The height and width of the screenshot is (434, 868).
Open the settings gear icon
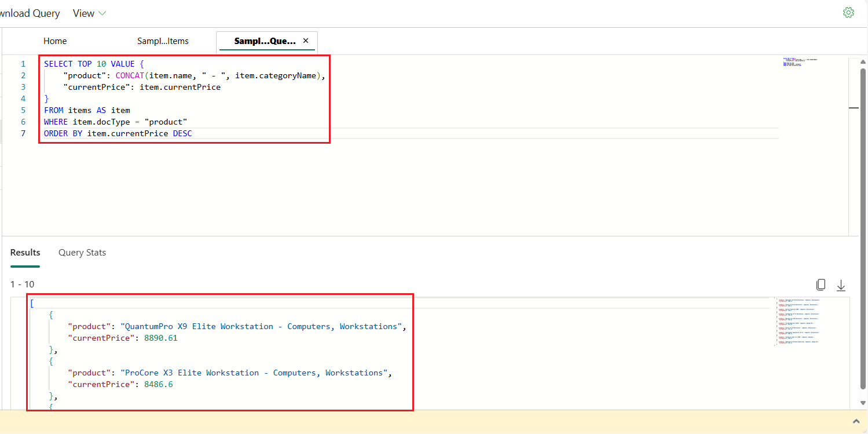click(848, 12)
